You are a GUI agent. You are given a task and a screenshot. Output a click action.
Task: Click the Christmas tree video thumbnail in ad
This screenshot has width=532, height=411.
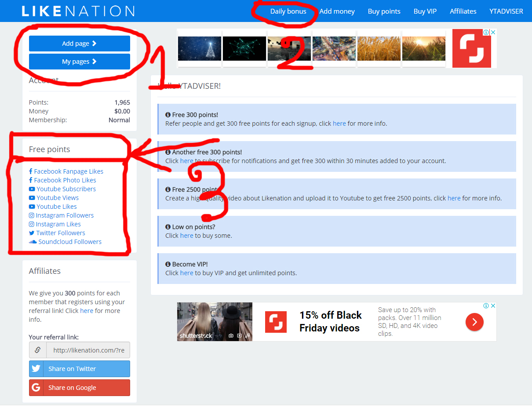click(x=200, y=48)
